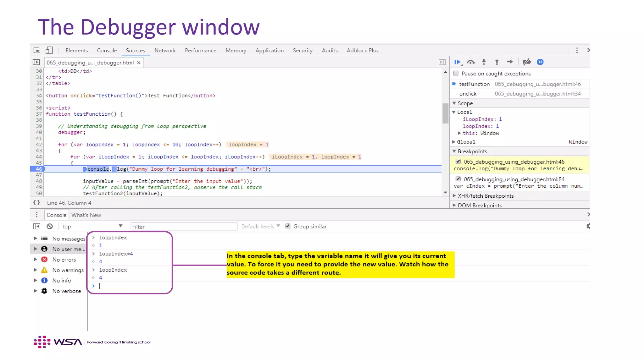The width and height of the screenshot is (644, 362).
Task: Click the loopIndex: 1 local variable
Action: (480, 126)
